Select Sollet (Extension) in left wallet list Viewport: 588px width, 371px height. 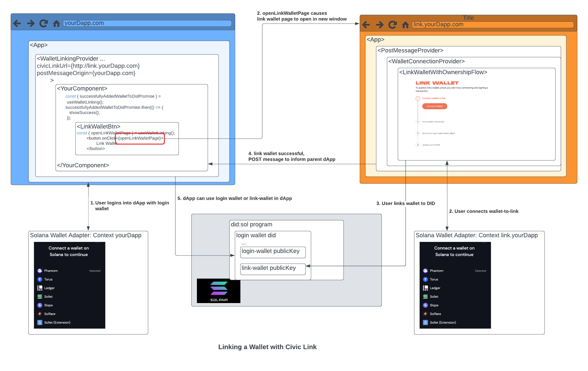pos(57,323)
